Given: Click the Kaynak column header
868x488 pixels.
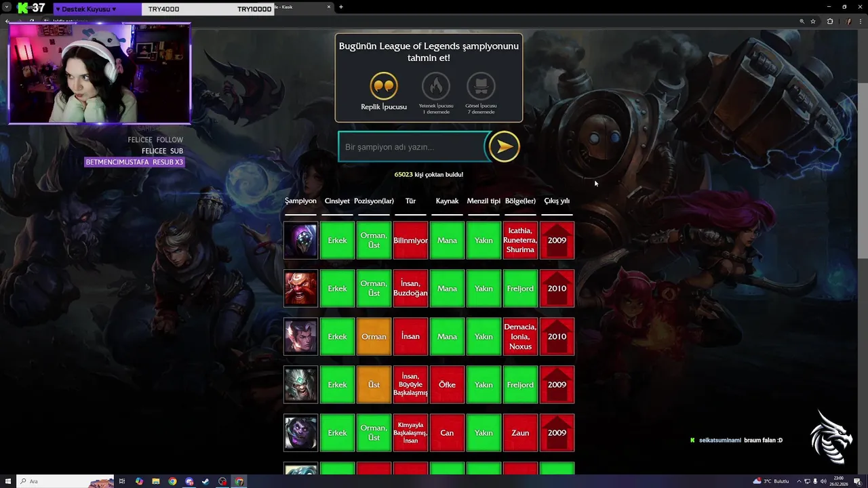Looking at the screenshot, I should [x=447, y=201].
